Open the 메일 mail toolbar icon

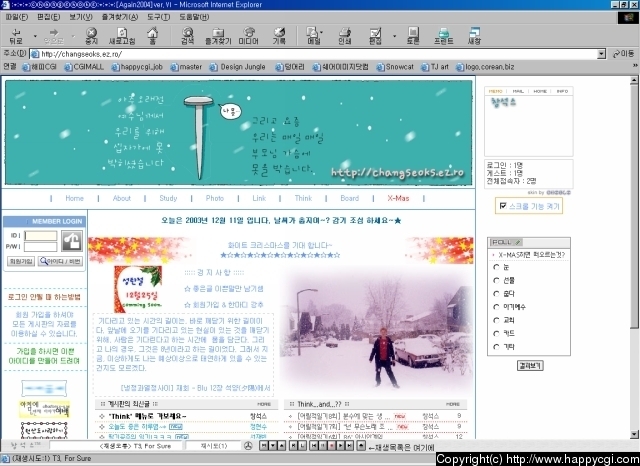click(313, 36)
